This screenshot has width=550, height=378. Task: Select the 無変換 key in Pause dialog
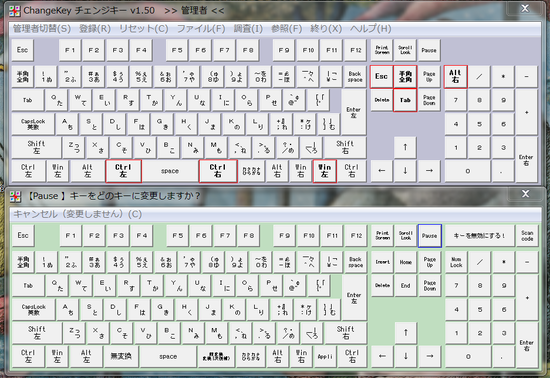(x=121, y=356)
